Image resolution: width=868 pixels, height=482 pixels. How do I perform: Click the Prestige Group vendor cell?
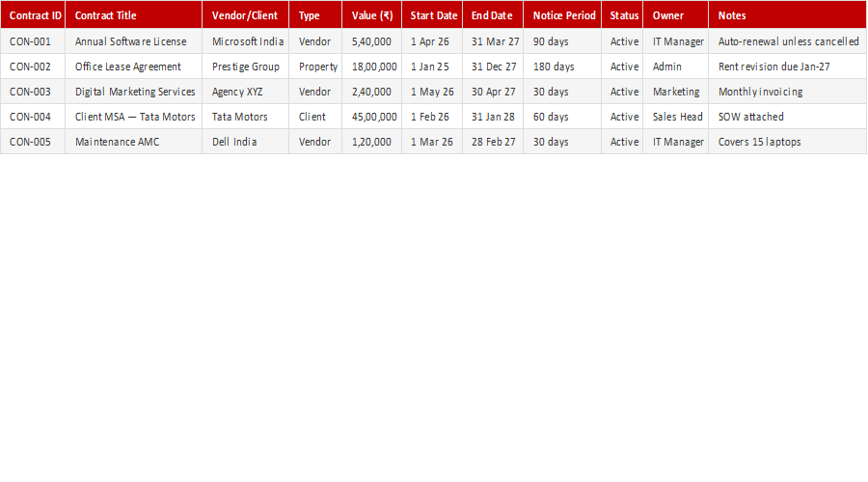pyautogui.click(x=245, y=67)
